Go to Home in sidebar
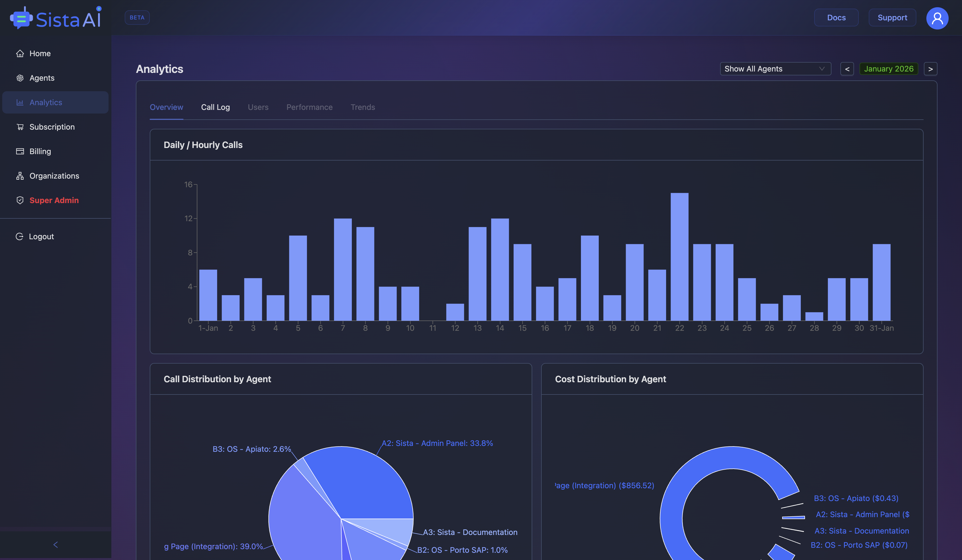 (x=55, y=53)
